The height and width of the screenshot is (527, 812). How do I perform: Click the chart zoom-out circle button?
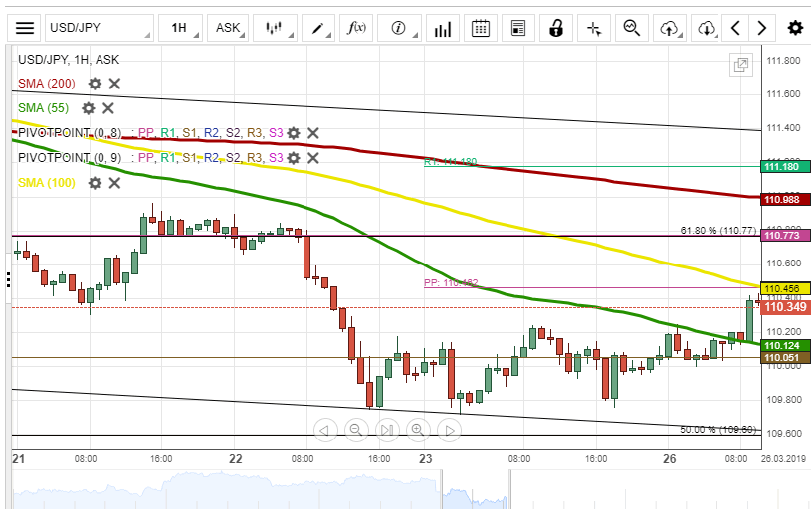click(x=356, y=431)
